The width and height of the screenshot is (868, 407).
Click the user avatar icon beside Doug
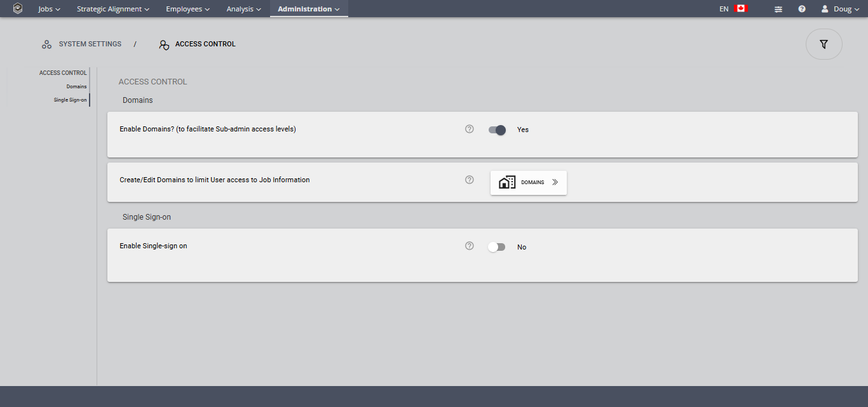[825, 9]
